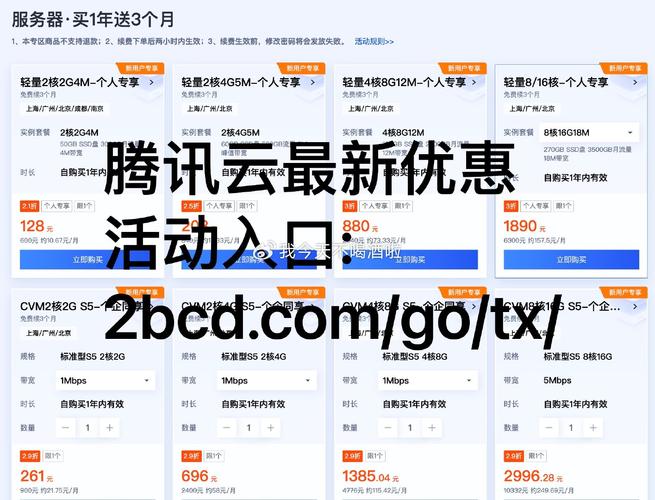Expand 1Mbps bandwidth dropdown in 标准型S5 4核8G card
This screenshot has width=655, height=500.
click(x=427, y=381)
